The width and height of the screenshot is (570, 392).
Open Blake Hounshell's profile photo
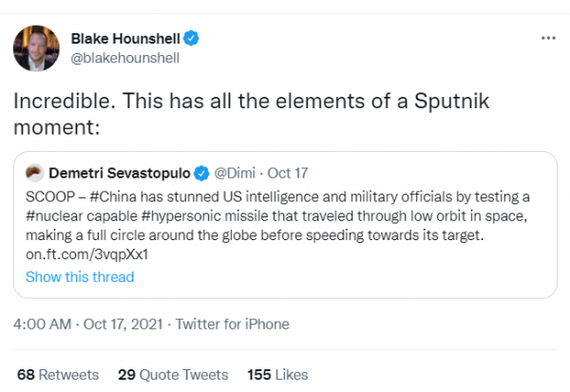click(x=36, y=48)
